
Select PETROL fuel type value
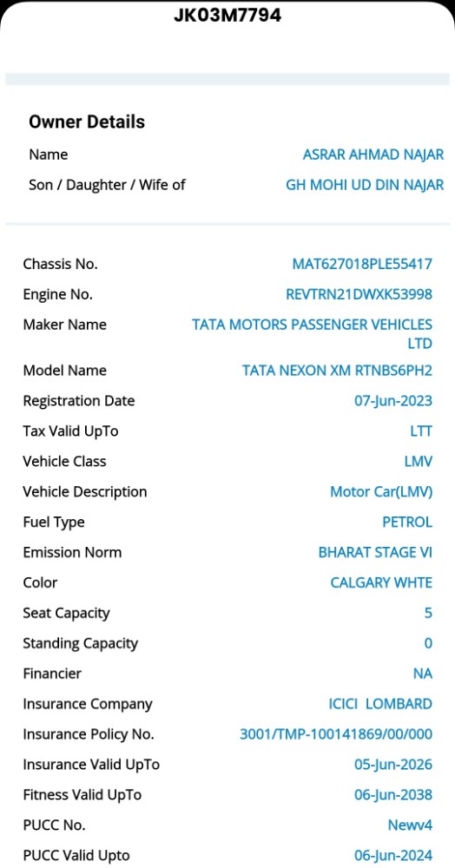[407, 522]
